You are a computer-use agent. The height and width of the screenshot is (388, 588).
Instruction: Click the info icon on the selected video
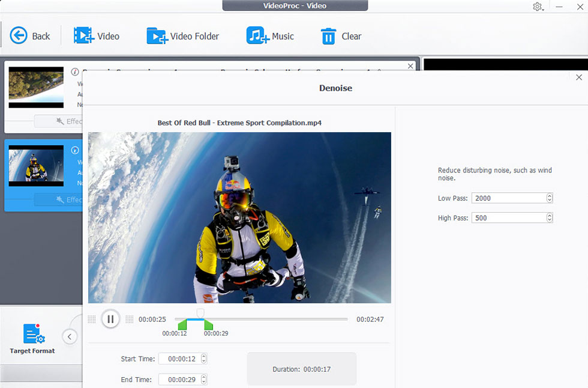75,150
